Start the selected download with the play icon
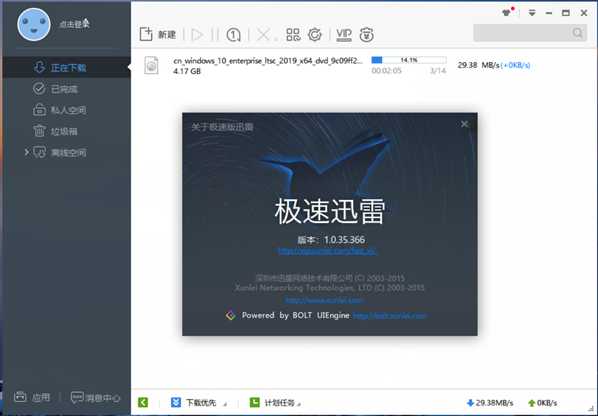The width and height of the screenshot is (598, 416). 197,35
